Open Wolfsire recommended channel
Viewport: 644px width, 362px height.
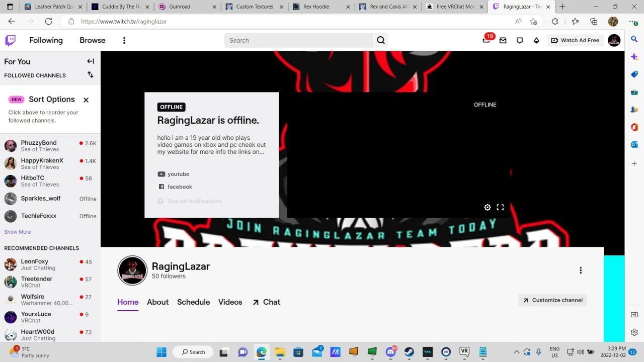pyautogui.click(x=50, y=300)
